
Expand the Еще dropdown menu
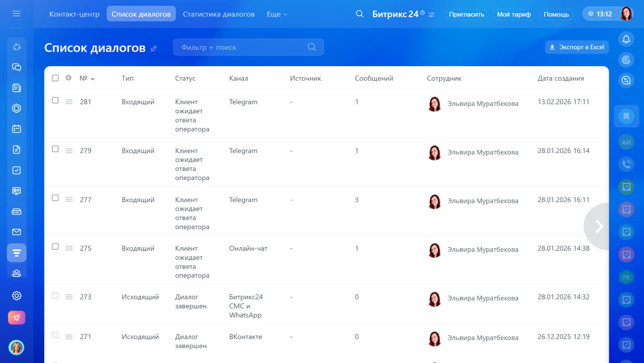coord(277,14)
